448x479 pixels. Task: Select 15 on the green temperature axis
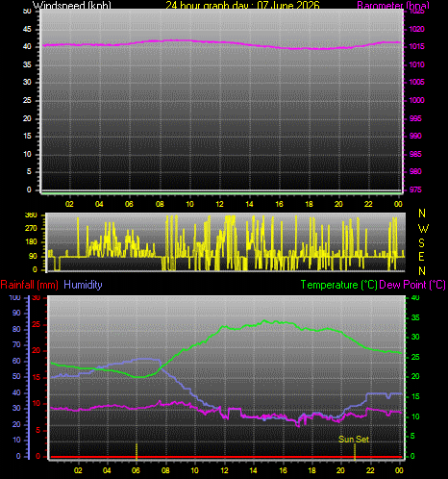[415, 396]
